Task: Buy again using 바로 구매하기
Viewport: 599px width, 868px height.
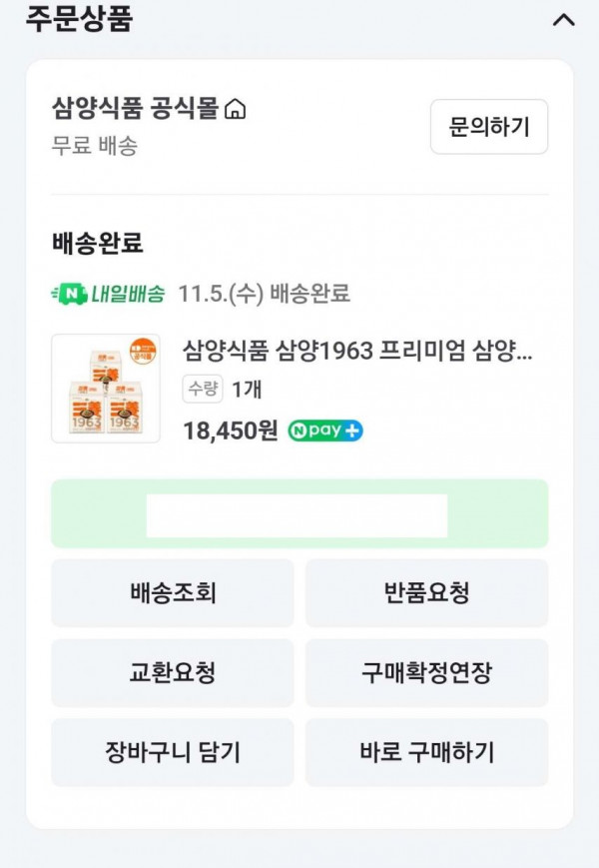Action: (x=426, y=752)
